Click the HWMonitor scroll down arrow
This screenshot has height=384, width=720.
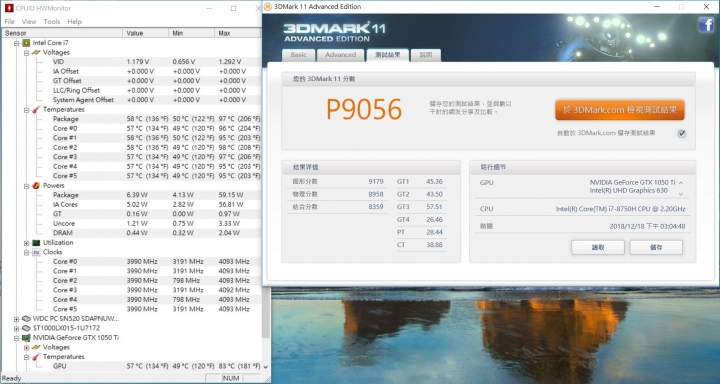pos(265,367)
